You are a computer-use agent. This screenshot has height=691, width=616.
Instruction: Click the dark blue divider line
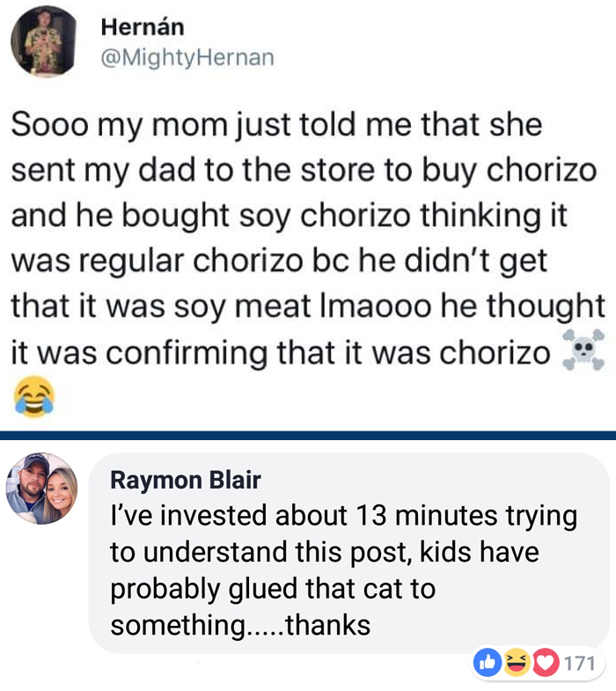click(x=308, y=435)
